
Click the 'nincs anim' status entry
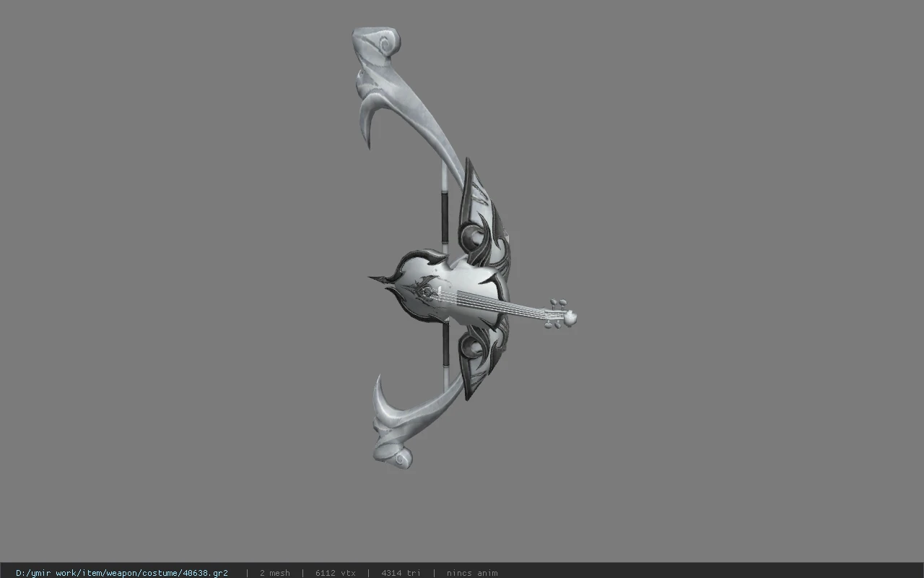[x=472, y=573]
